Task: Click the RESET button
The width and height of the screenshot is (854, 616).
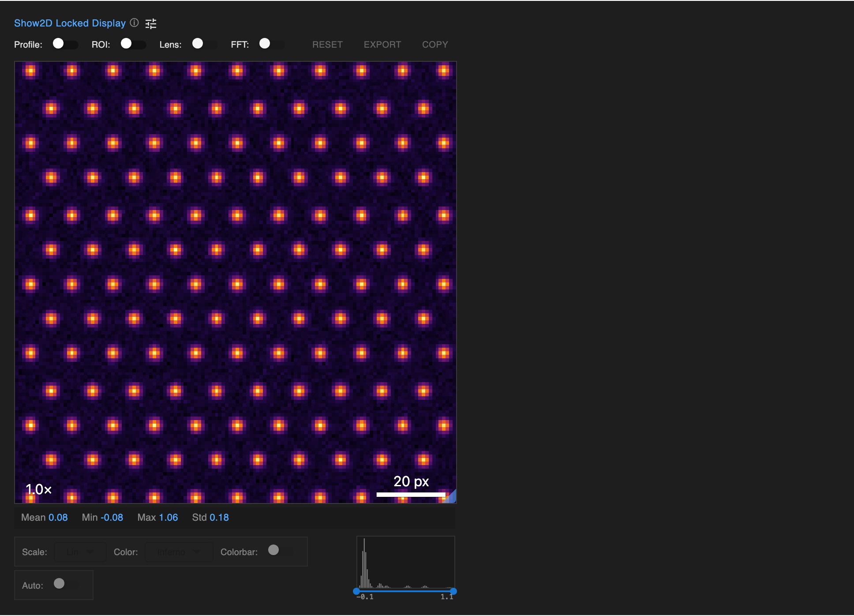Action: pos(327,44)
